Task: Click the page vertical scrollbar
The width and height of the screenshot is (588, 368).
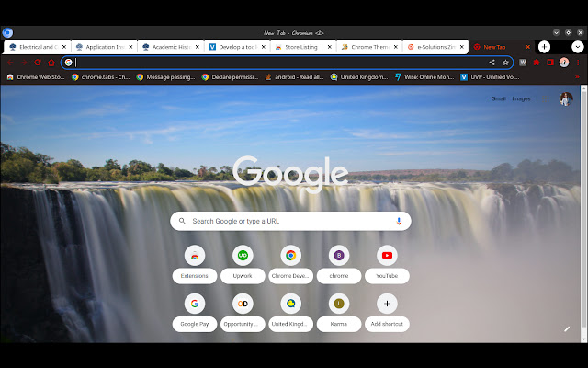Action: coord(583,213)
